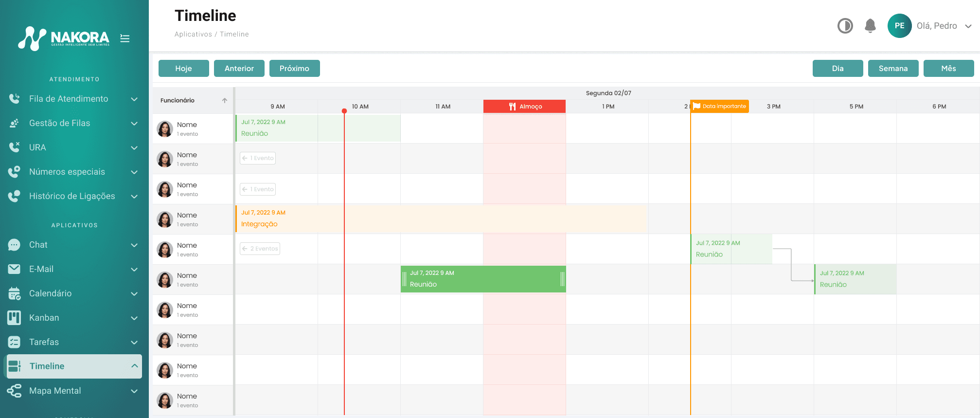The image size is (980, 418).
Task: Collapse the sidebar with the hamburger icon
Action: pos(125,38)
